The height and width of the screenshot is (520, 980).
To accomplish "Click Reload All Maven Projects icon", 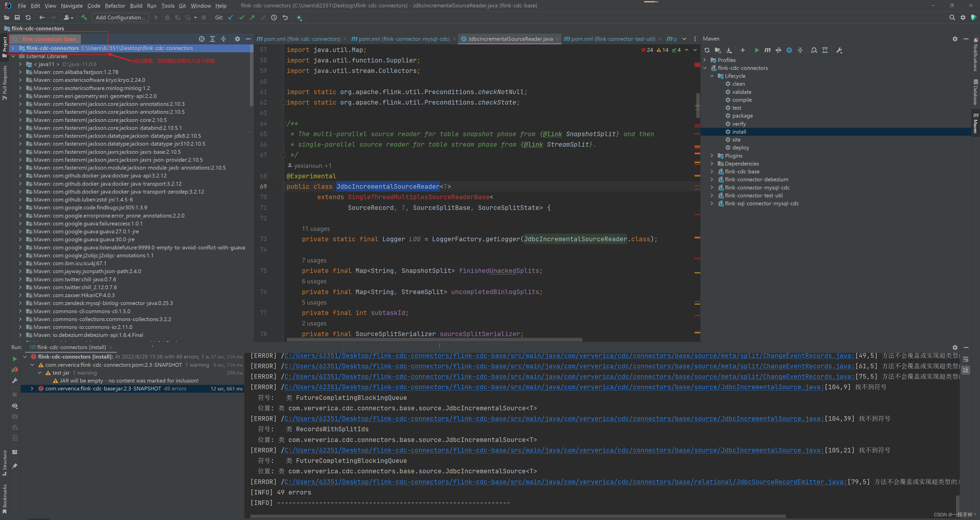I will (707, 50).
